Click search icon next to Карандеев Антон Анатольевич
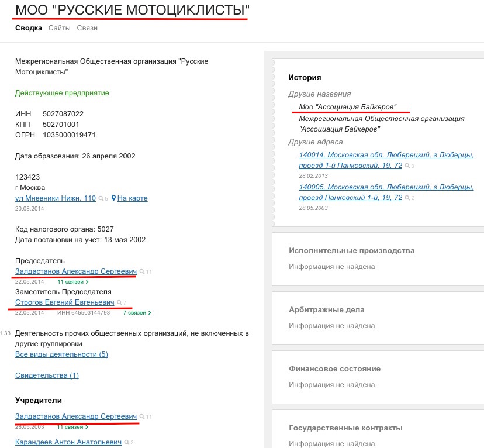This screenshot has height=448, width=484. (127, 442)
